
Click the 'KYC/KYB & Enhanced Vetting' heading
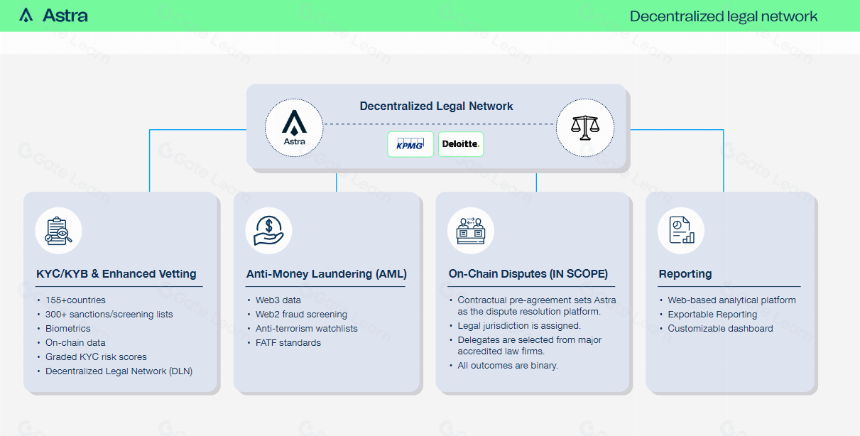click(116, 274)
